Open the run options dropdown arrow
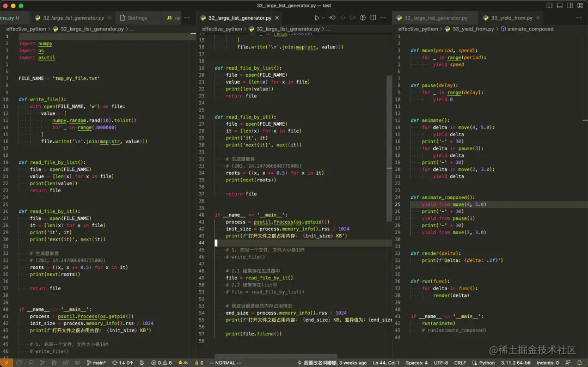This screenshot has height=367, width=588. coord(323,17)
